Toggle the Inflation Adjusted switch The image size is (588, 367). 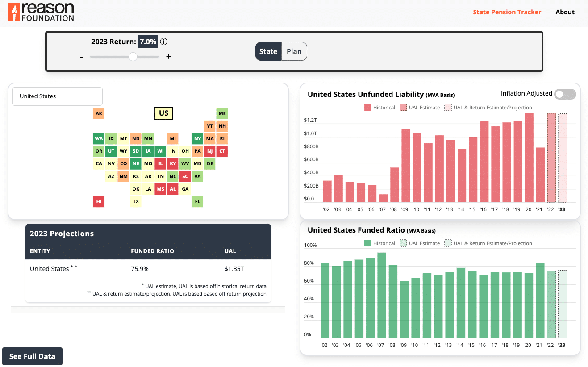tap(565, 94)
